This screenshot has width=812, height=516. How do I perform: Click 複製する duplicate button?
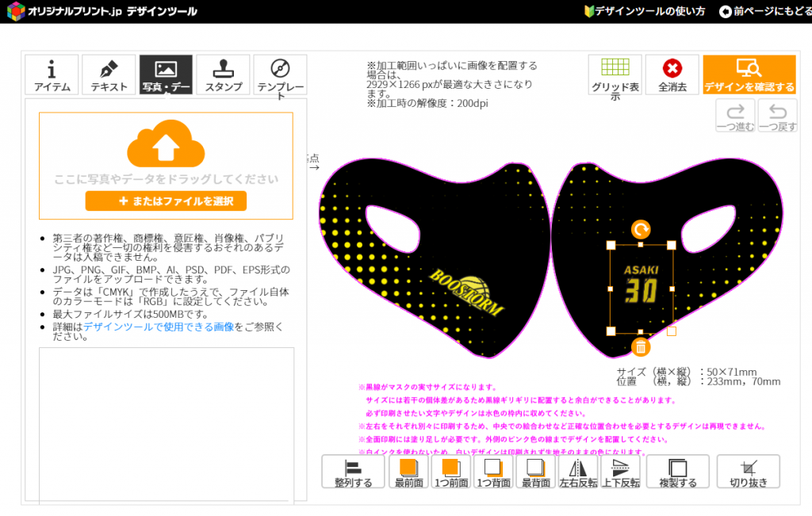click(678, 472)
